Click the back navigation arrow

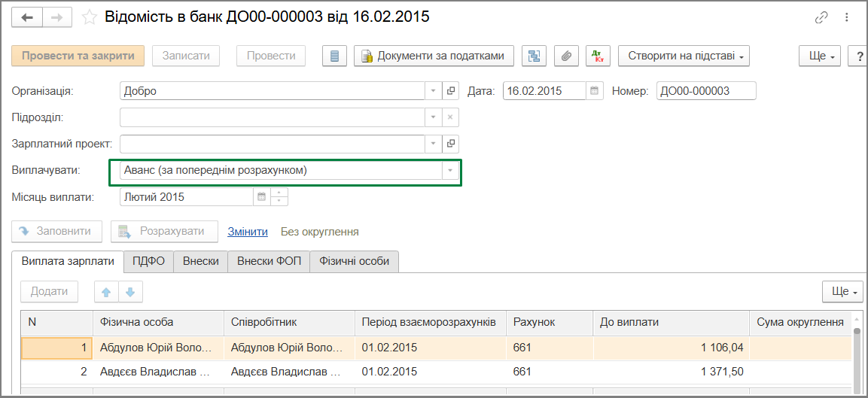point(27,18)
